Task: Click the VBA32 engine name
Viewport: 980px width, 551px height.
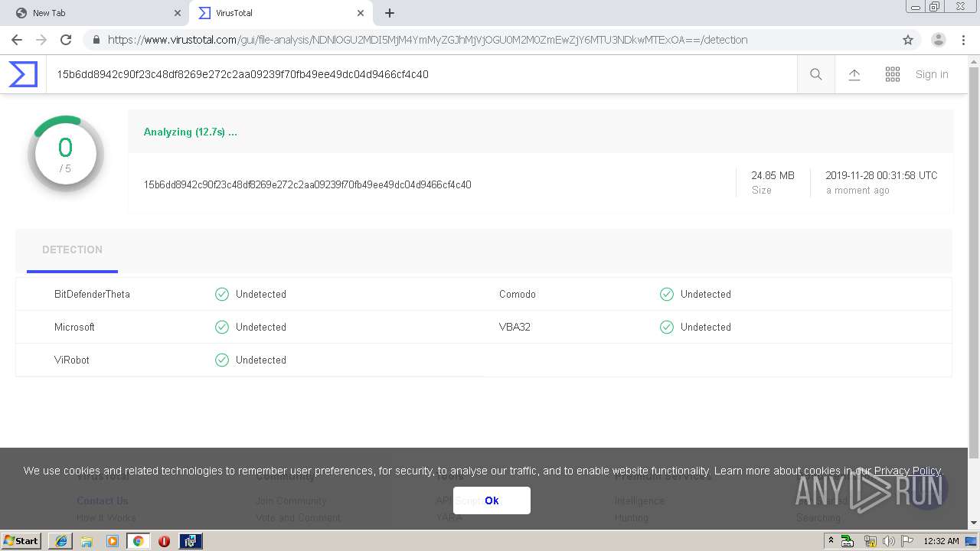Action: 514,327
